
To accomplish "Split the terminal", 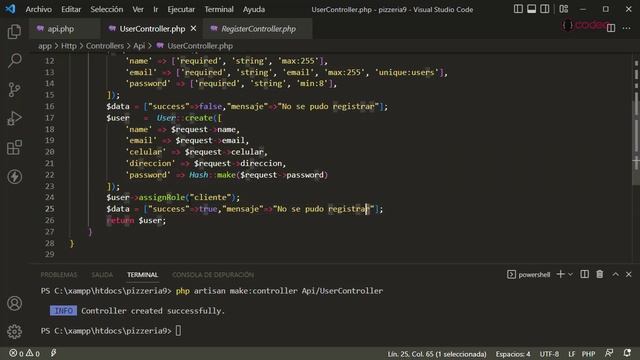I will point(584,274).
